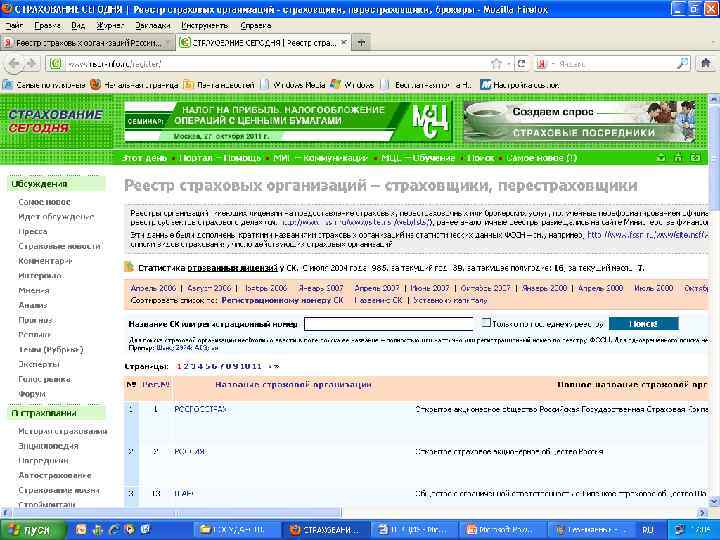
Task: Switch to the Microsoft taskbar window
Action: pos(502,530)
